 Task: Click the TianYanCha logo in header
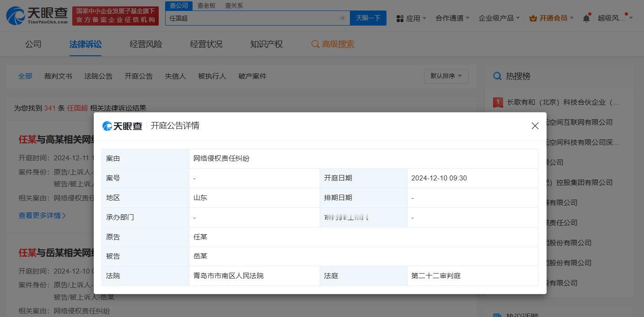(38, 16)
